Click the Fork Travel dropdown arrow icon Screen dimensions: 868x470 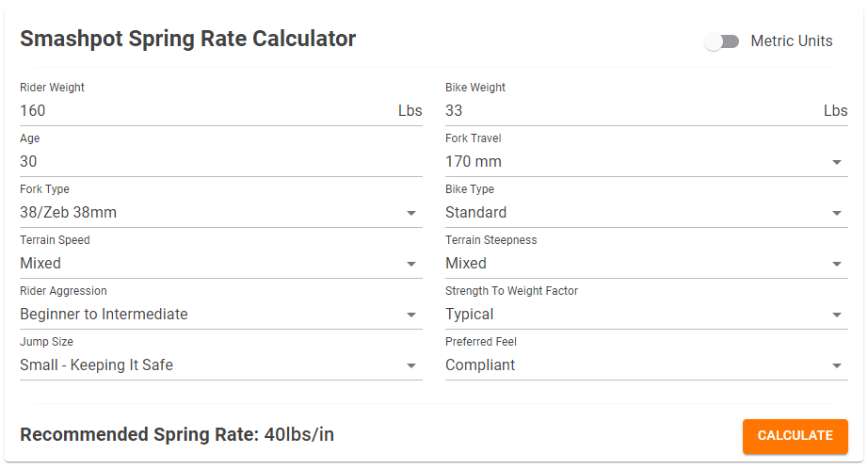point(837,163)
